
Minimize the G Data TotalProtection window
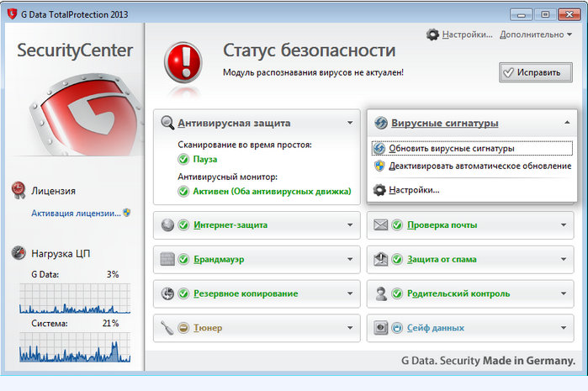[521, 14]
